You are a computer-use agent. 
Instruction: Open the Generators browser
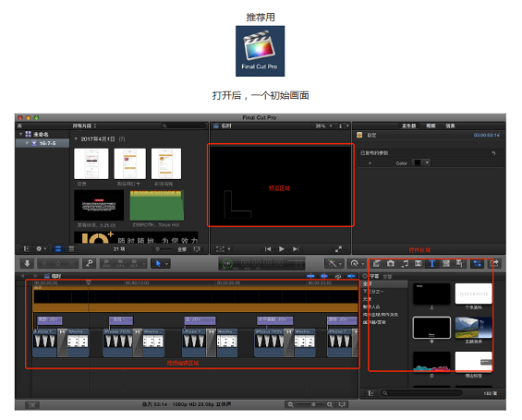click(445, 263)
